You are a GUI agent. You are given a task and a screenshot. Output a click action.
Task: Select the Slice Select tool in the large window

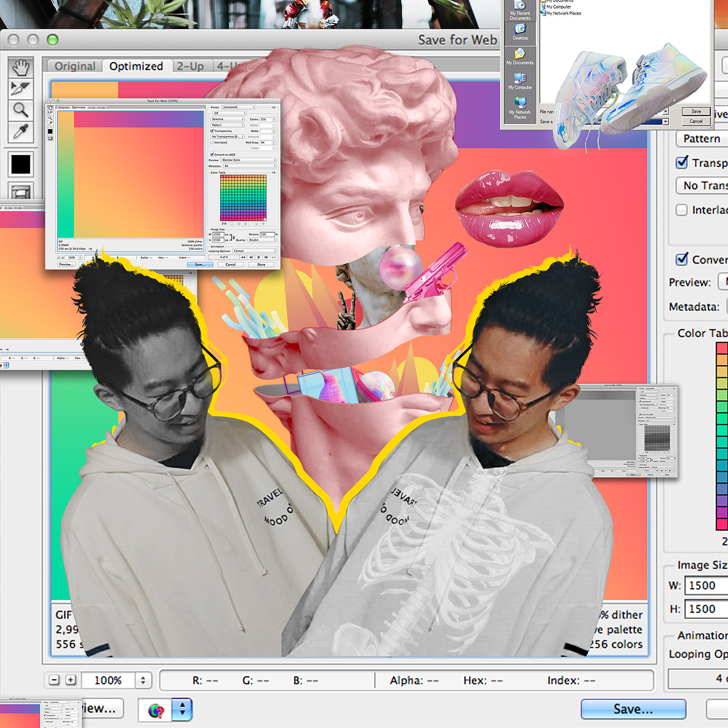coord(20,89)
